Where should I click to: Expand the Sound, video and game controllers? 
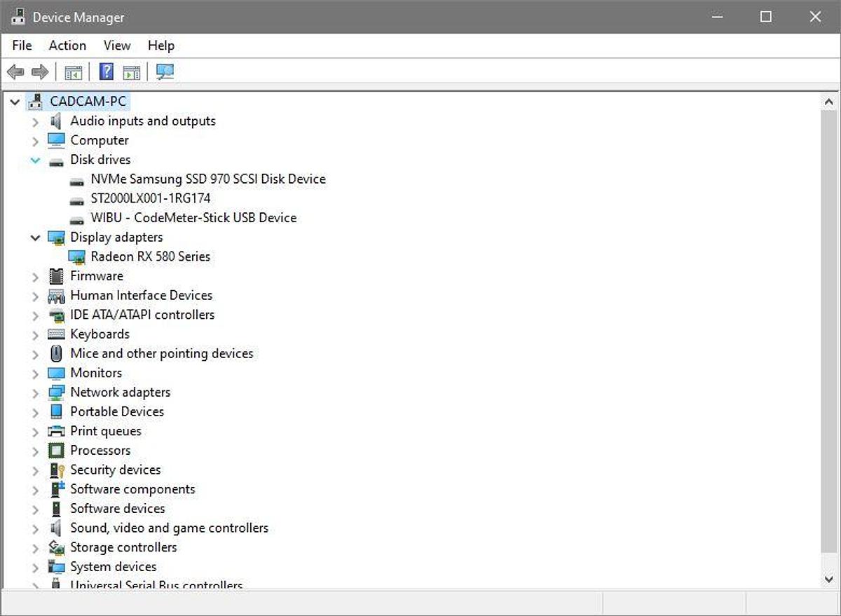[x=35, y=528]
